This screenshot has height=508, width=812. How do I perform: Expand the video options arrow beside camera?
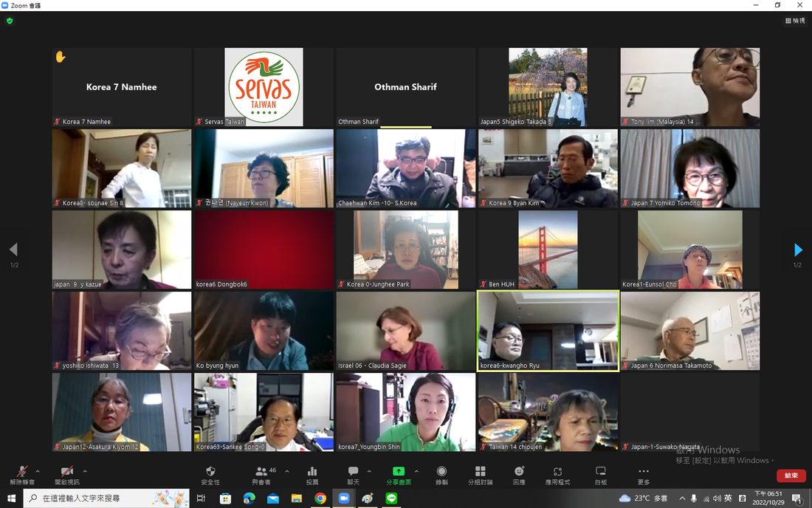[85, 471]
